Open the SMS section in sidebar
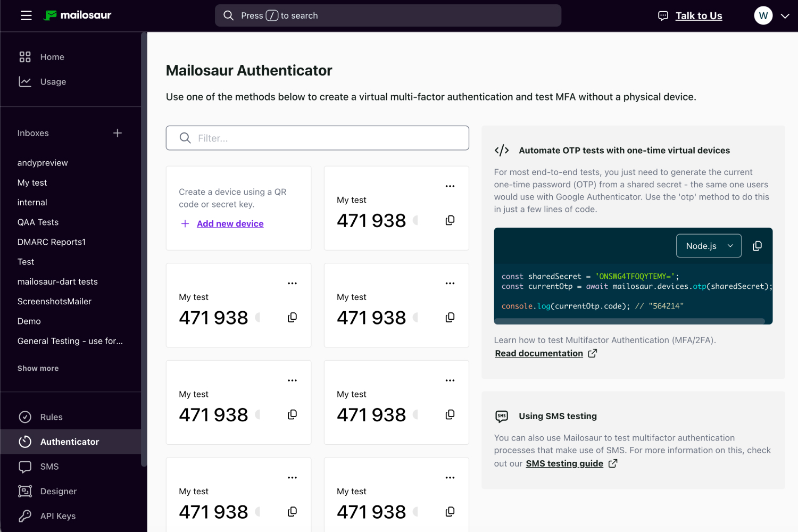Viewport: 798px width, 532px height. pos(49,467)
